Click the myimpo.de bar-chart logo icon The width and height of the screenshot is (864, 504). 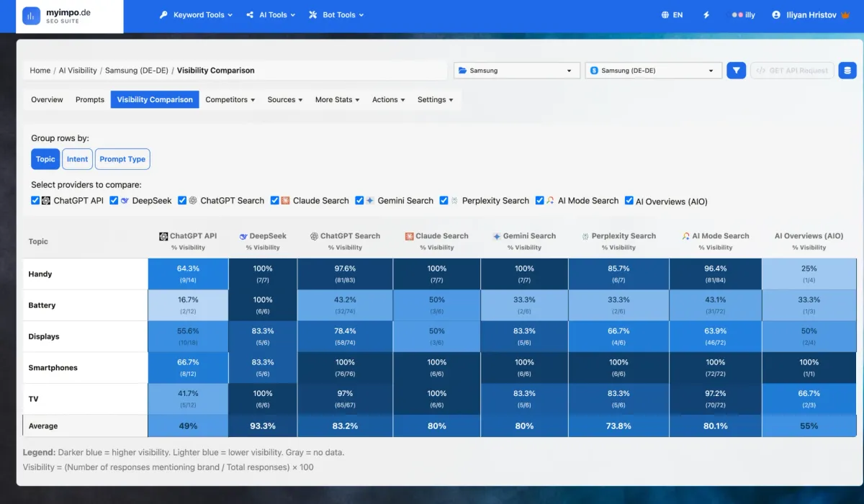pos(31,16)
